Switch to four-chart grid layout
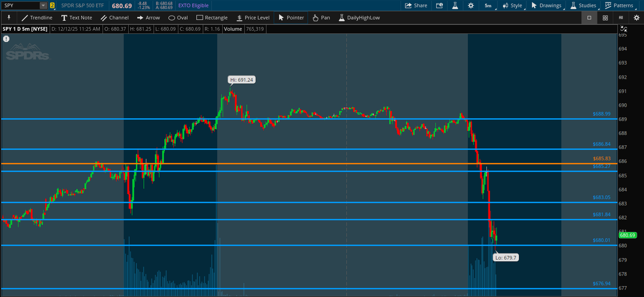The height and width of the screenshot is (297, 644). pos(605,18)
